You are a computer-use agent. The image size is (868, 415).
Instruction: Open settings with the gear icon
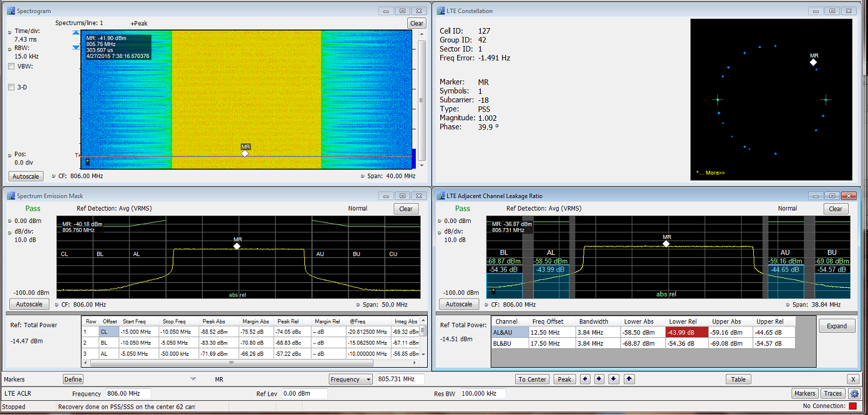[854, 393]
